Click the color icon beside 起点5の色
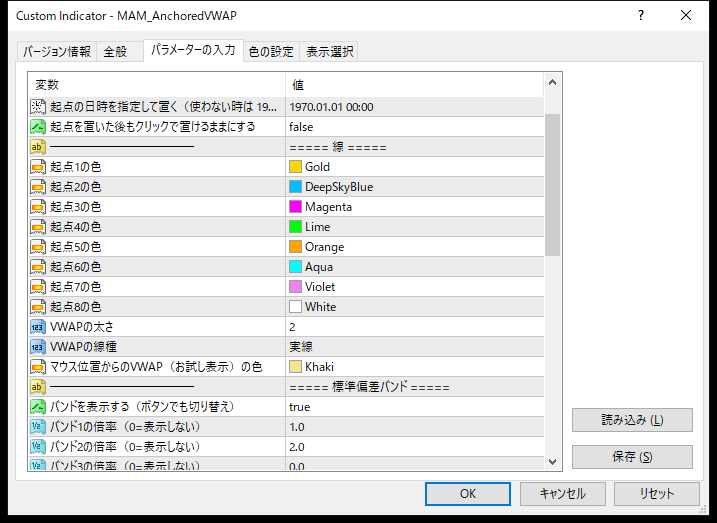The image size is (717, 523). tap(38, 247)
